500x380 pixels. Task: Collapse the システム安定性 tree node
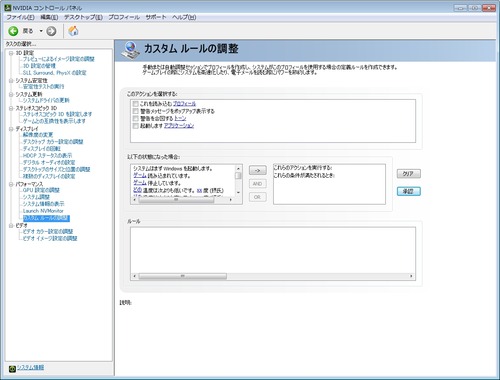11,81
